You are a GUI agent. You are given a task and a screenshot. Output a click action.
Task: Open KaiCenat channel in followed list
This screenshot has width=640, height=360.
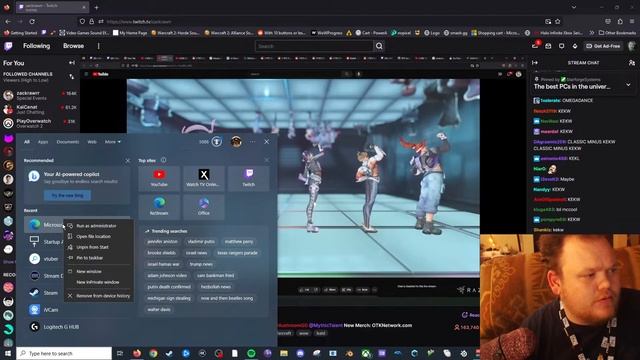pos(40,109)
